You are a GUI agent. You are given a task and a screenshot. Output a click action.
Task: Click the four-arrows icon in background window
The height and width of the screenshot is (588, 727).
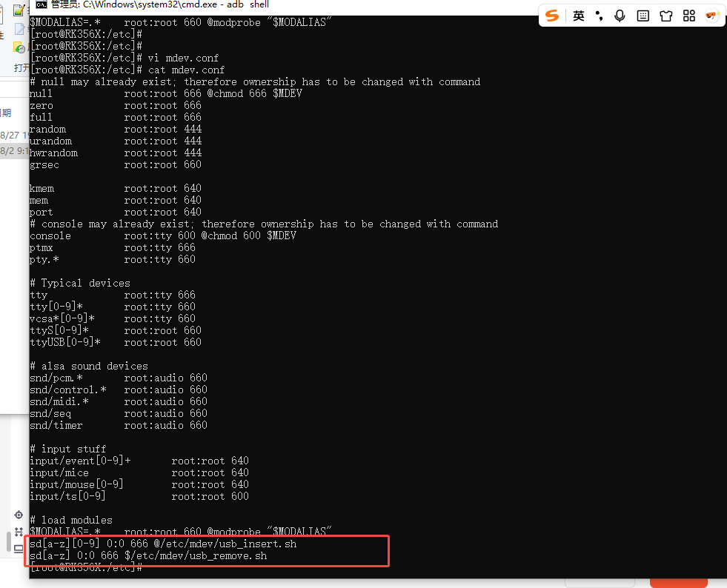19,532
